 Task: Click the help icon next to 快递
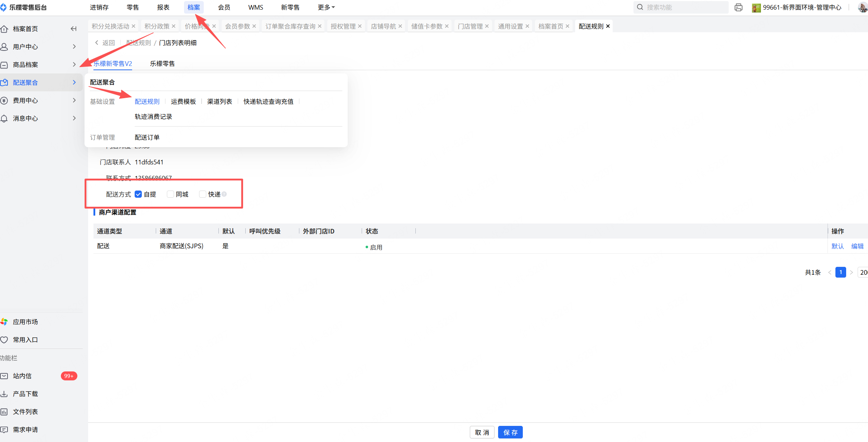click(x=224, y=194)
